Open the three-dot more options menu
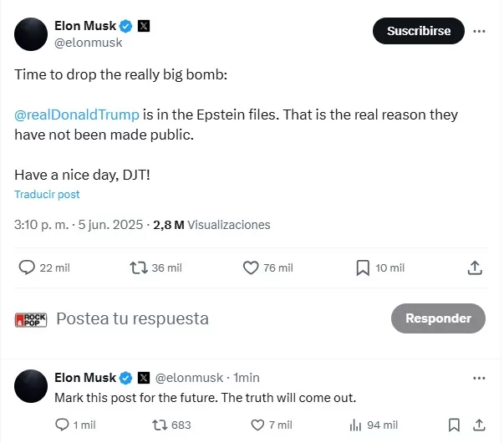504x443 pixels. [479, 32]
